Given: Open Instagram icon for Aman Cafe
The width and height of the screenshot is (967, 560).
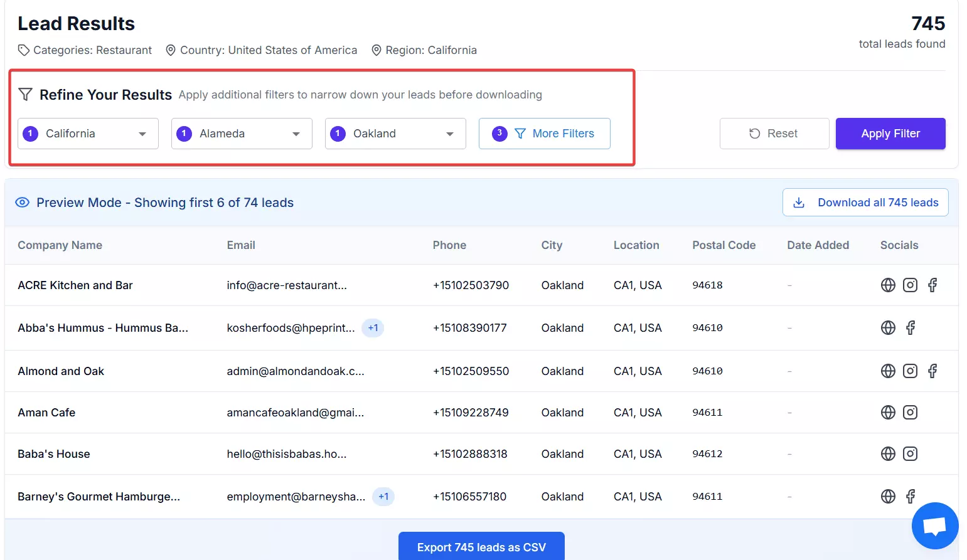Looking at the screenshot, I should coord(910,413).
